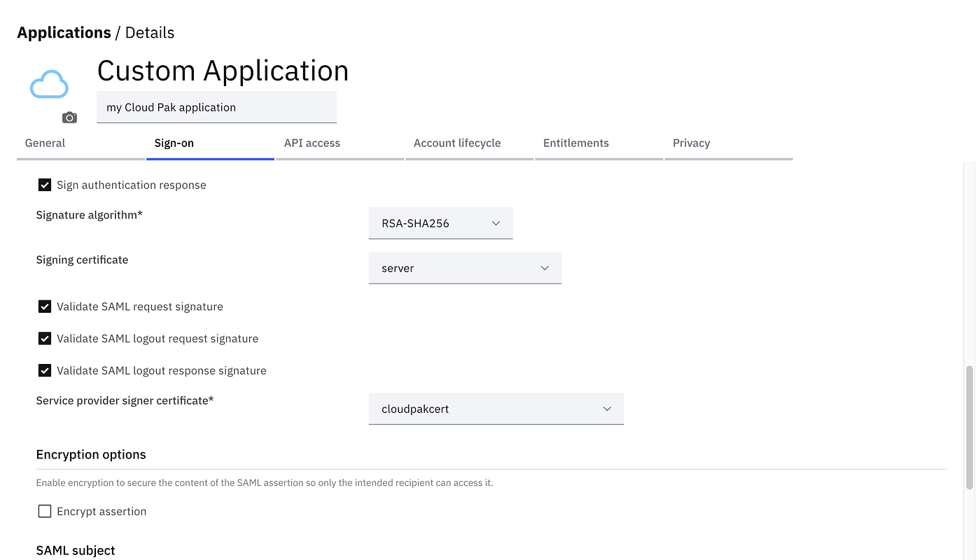980x560 pixels.
Task: Open the Signature algorithm RSA-SHA256 dropdown
Action: [440, 223]
